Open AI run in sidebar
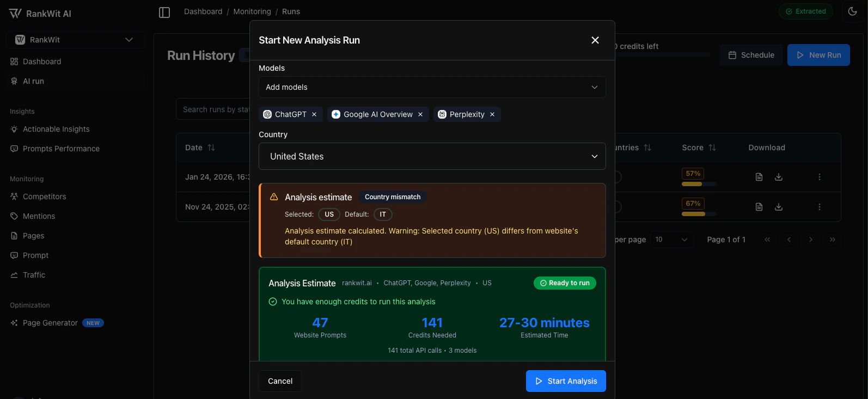 75,81
